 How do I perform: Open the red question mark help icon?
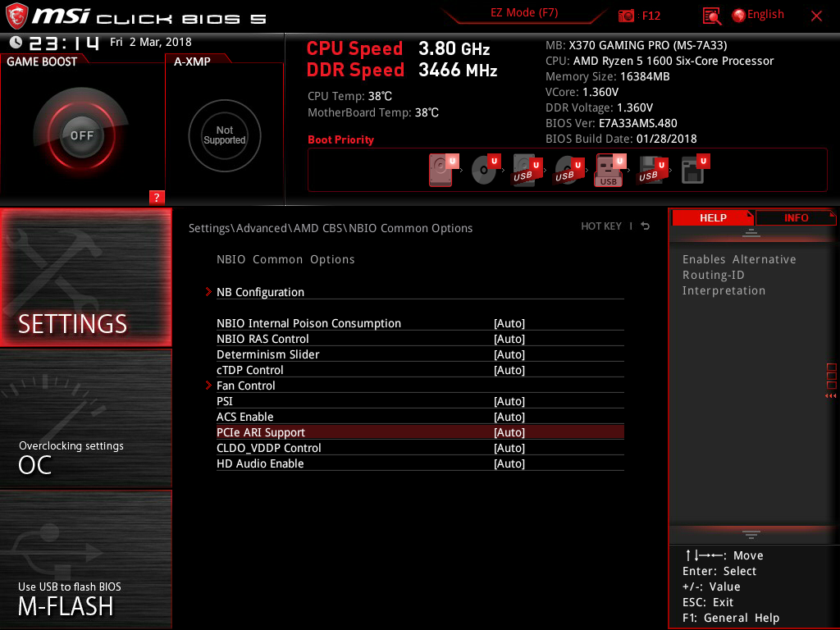157,197
